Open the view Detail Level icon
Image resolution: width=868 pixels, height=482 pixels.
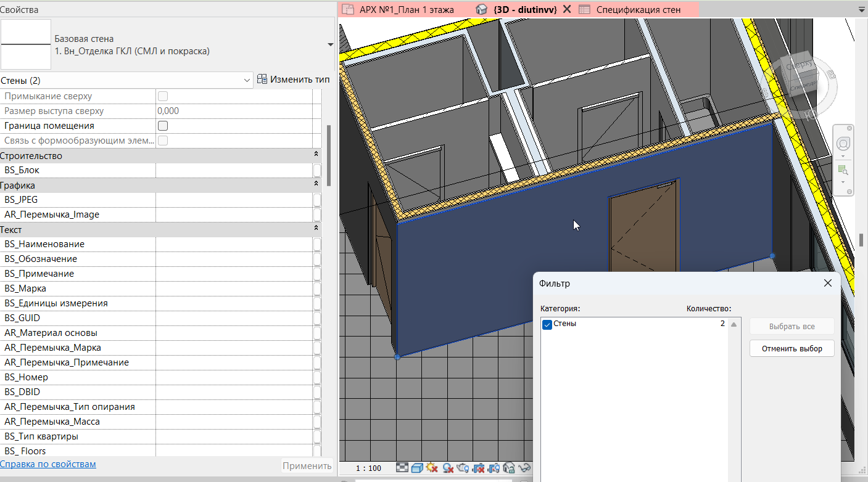(x=402, y=468)
